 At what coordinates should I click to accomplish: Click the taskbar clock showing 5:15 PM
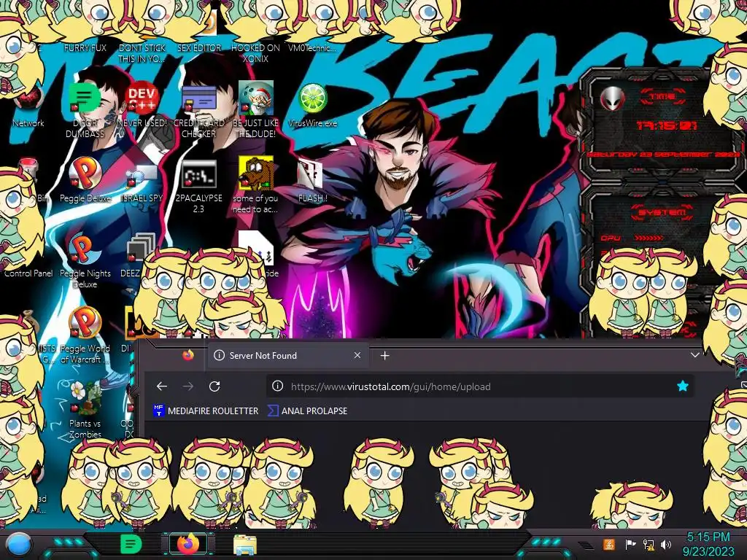tap(708, 544)
